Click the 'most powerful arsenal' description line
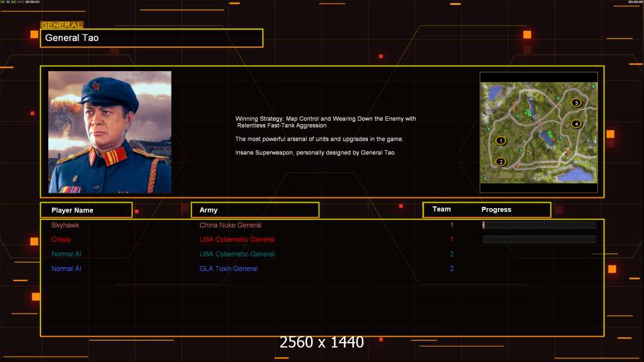 319,139
